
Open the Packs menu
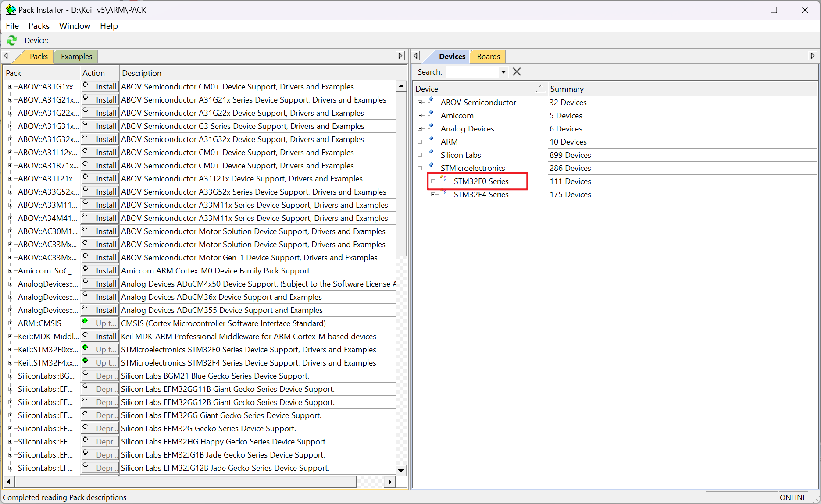tap(39, 26)
